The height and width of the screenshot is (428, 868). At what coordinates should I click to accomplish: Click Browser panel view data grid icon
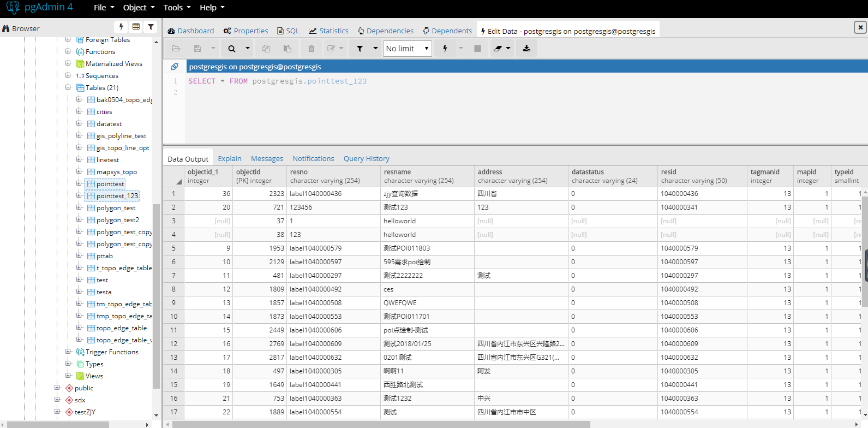(x=136, y=27)
